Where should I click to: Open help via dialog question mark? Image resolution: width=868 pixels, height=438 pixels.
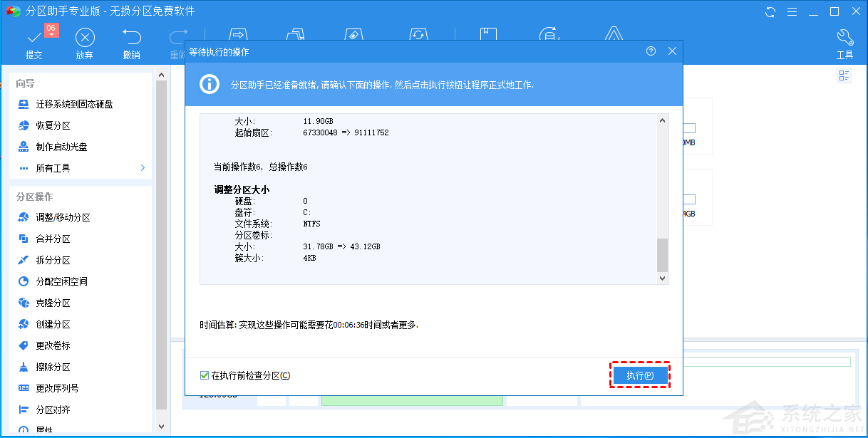click(x=651, y=51)
